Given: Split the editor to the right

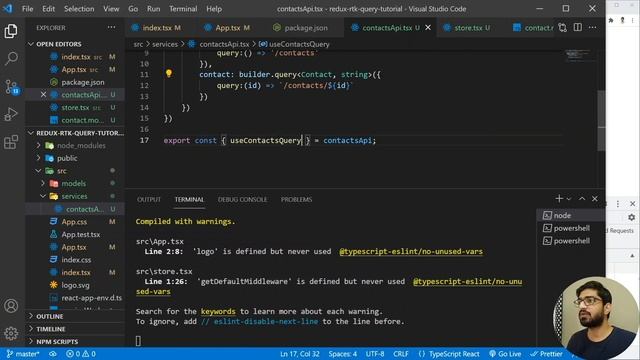Looking at the screenshot, I should [578, 28].
